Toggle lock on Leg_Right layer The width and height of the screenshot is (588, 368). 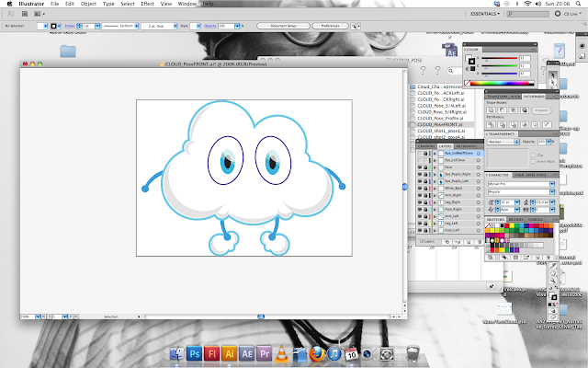pos(425,202)
